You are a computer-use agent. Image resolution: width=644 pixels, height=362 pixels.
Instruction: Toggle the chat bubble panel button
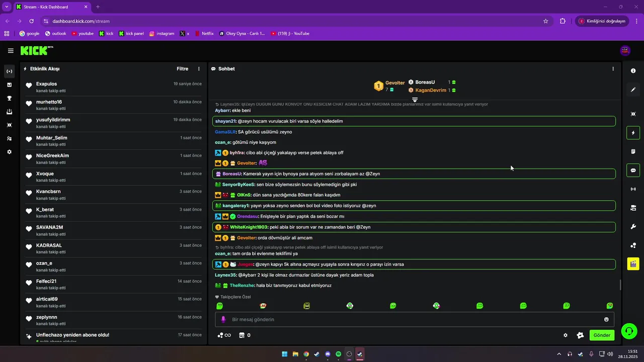tap(633, 170)
